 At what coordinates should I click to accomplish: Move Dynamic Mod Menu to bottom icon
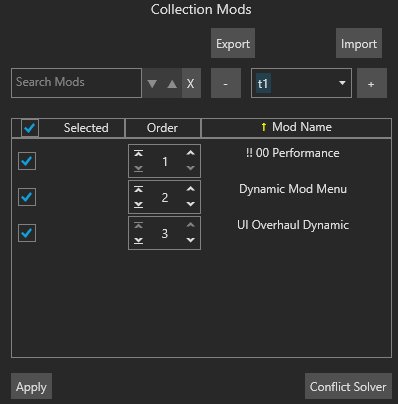click(138, 205)
